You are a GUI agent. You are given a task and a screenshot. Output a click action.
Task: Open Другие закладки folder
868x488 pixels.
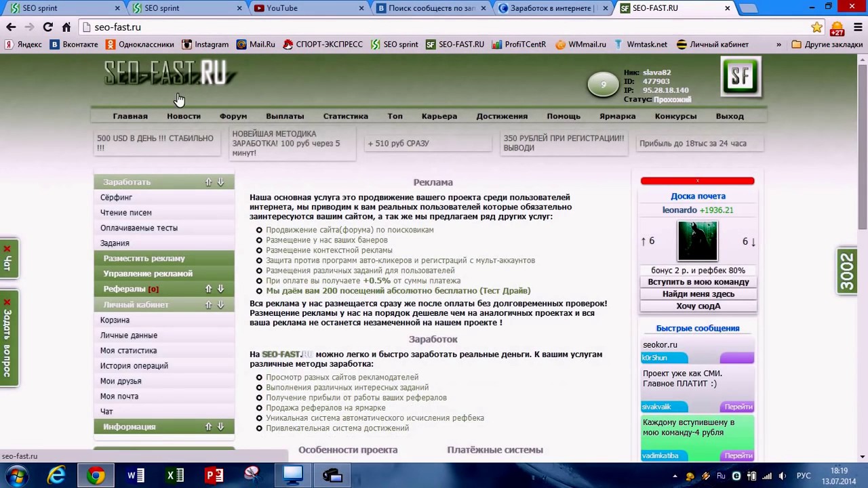click(x=827, y=44)
